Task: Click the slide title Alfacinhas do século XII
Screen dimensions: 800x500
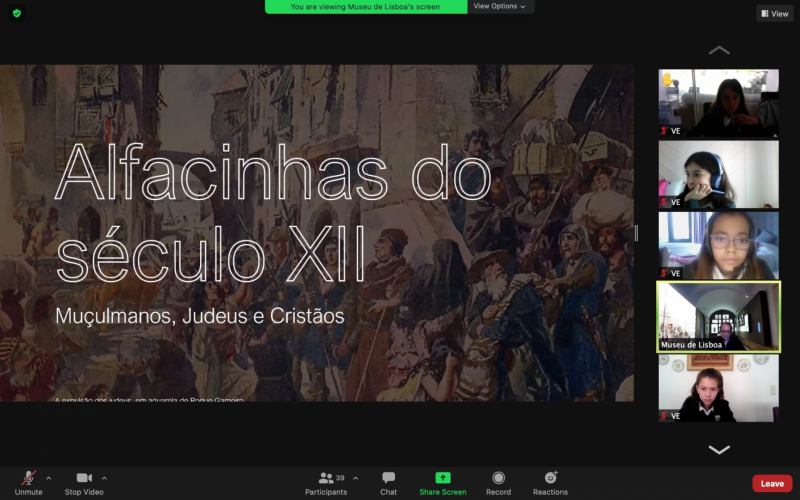Action: pyautogui.click(x=273, y=212)
